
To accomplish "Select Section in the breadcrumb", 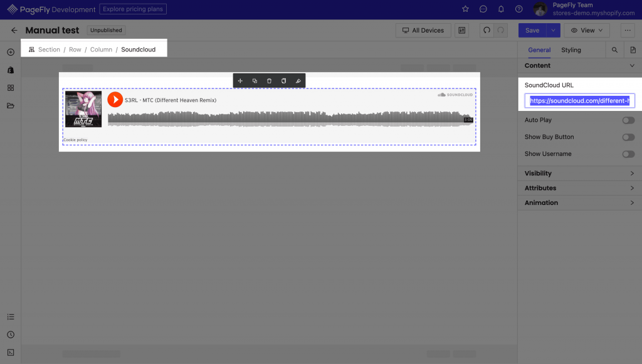I will (x=49, y=49).
